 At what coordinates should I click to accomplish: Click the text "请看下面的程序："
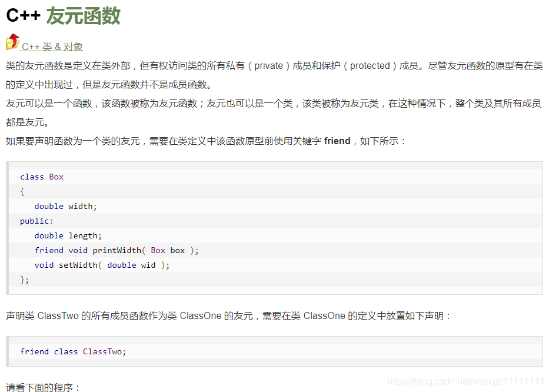coord(43,387)
